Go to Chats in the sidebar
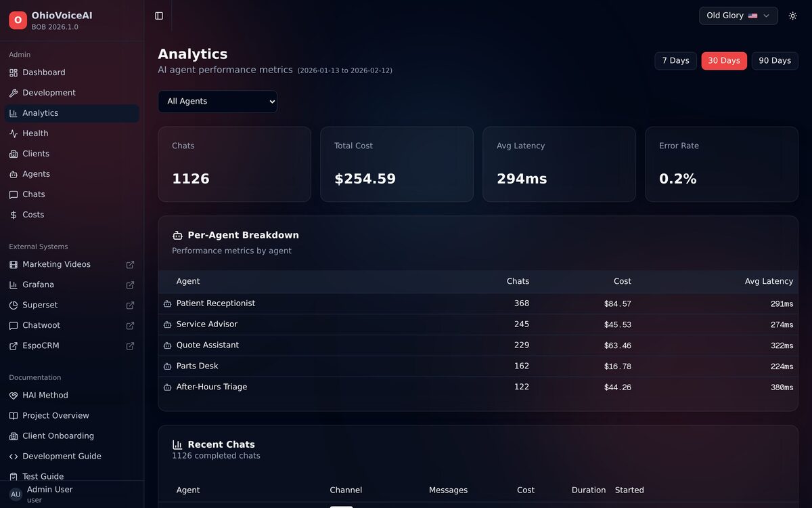The height and width of the screenshot is (508, 812). pos(34,194)
